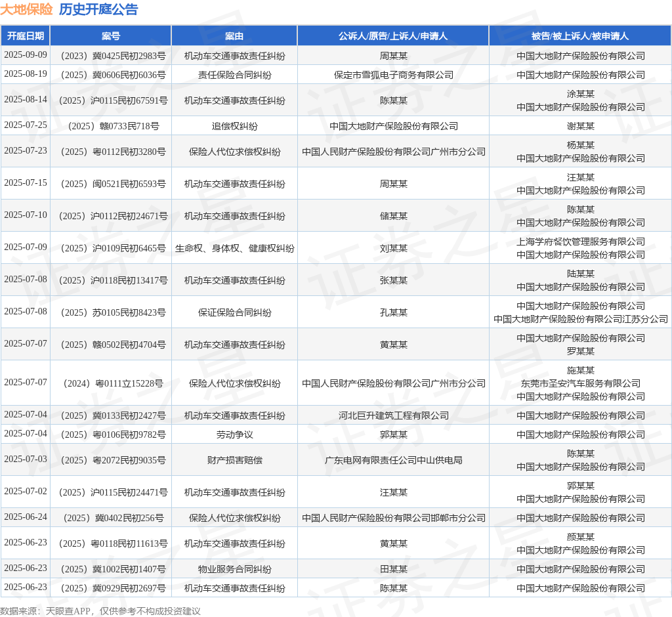Select case number (2025)沪0112民初24671号
This screenshot has height=617, width=672.
click(111, 216)
